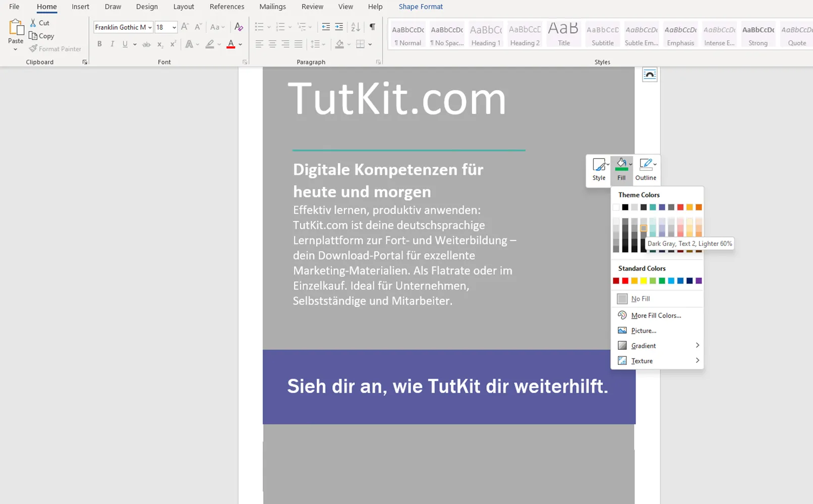Apply subscript formatting
Image resolution: width=813 pixels, height=504 pixels.
(160, 44)
